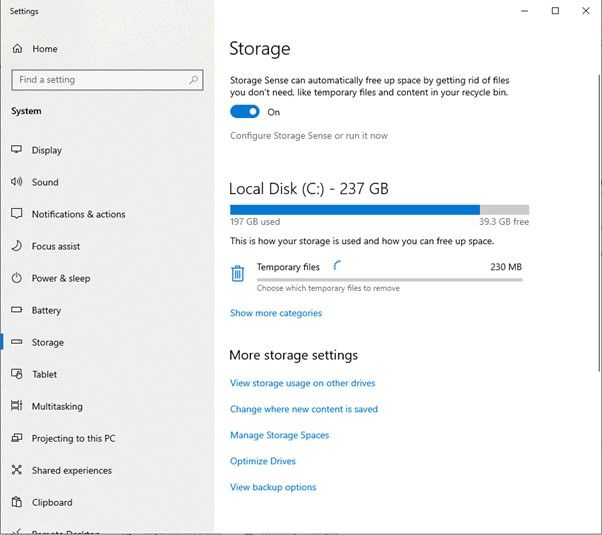Open Tablet settings
The image size is (602, 535).
(44, 374)
